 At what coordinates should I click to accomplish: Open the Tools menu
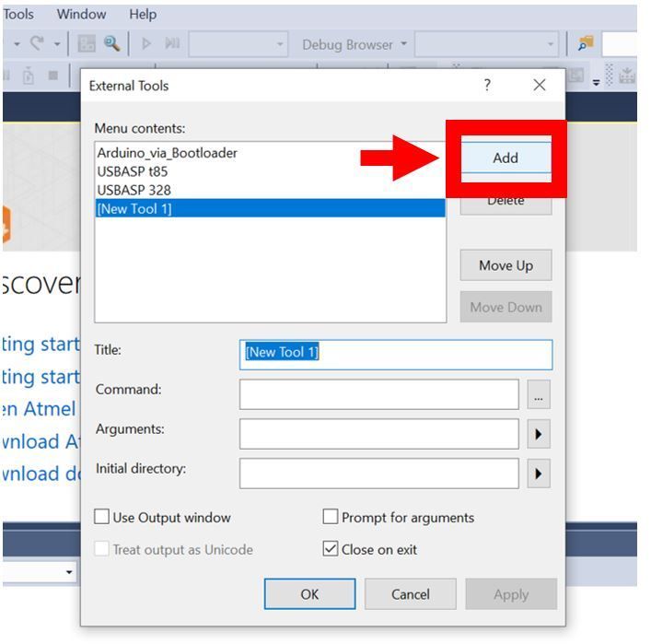click(x=18, y=14)
